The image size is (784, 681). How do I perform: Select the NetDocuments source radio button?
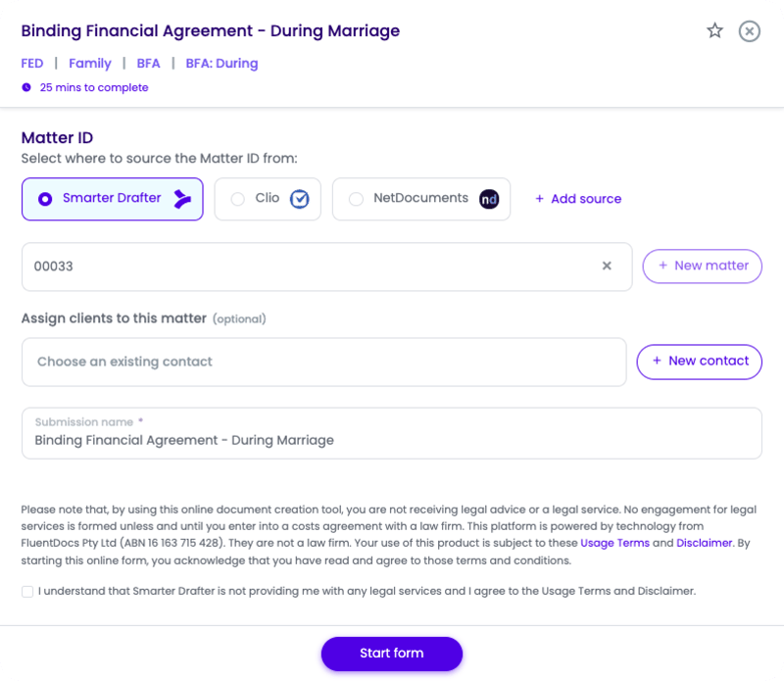pyautogui.click(x=356, y=199)
